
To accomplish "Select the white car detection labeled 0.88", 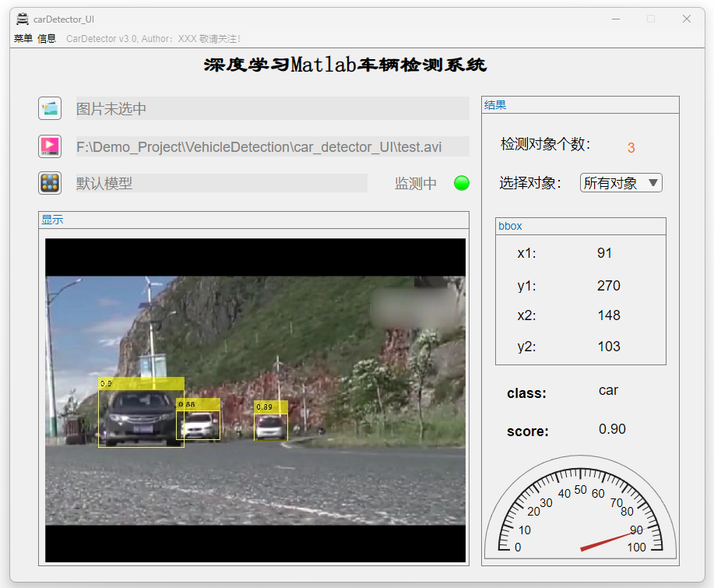I will pos(199,424).
